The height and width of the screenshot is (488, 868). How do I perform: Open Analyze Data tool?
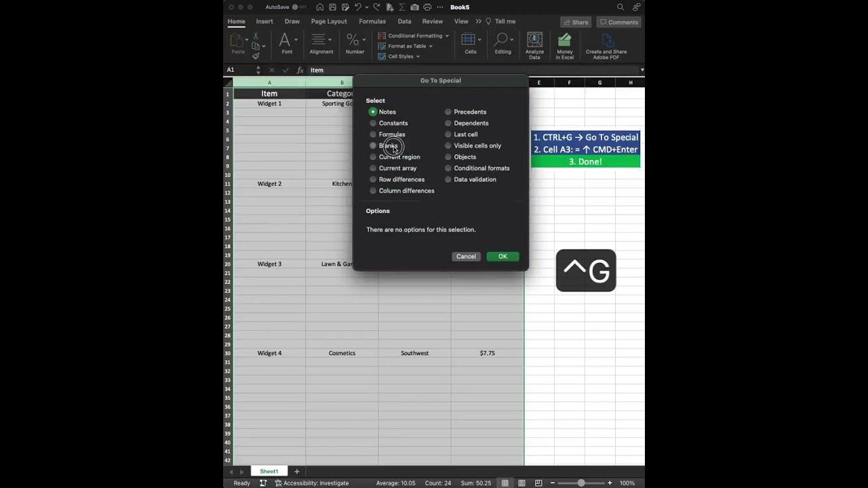[534, 45]
